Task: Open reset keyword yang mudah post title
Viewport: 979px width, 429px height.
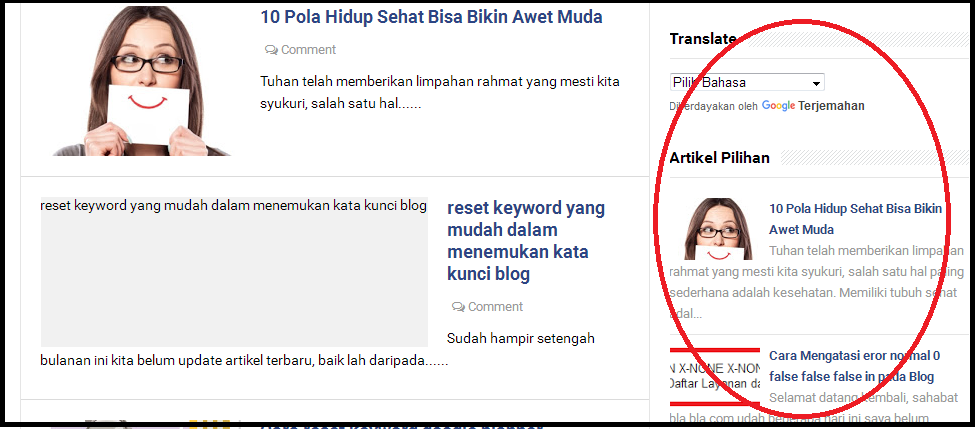Action: 526,240
